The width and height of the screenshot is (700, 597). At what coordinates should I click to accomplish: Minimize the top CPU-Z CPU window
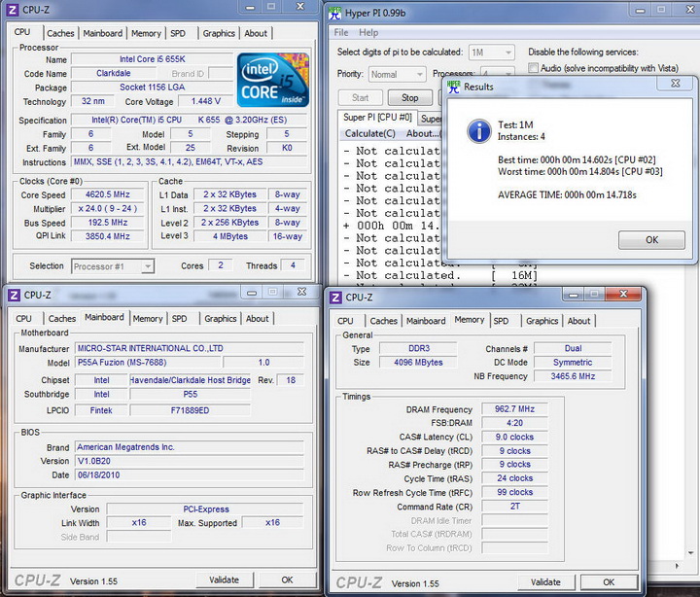click(250, 7)
